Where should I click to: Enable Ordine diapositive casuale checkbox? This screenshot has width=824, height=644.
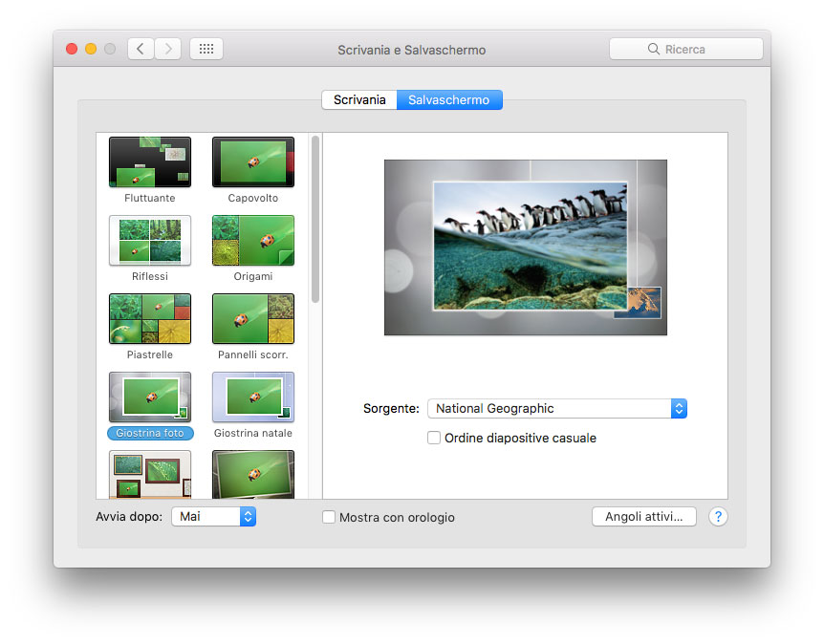[434, 438]
